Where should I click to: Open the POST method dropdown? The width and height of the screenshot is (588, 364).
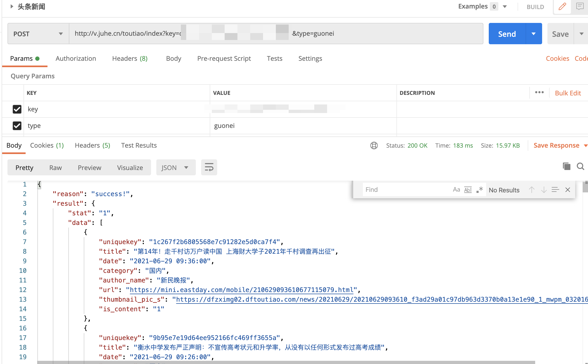coord(38,34)
